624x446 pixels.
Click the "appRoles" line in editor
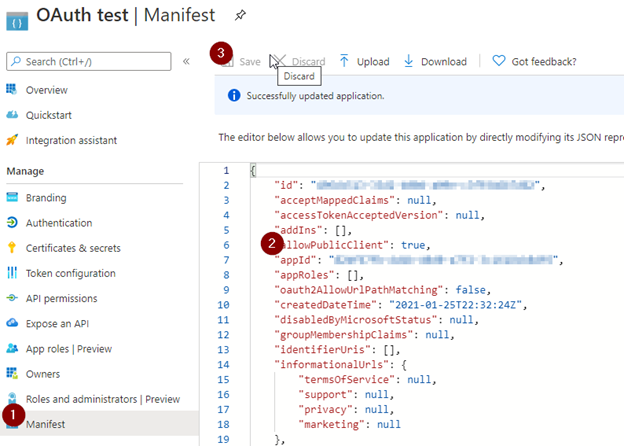319,275
